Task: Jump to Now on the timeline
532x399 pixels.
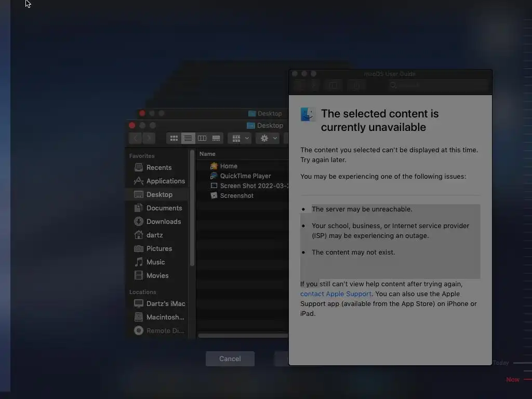Action: tap(513, 379)
